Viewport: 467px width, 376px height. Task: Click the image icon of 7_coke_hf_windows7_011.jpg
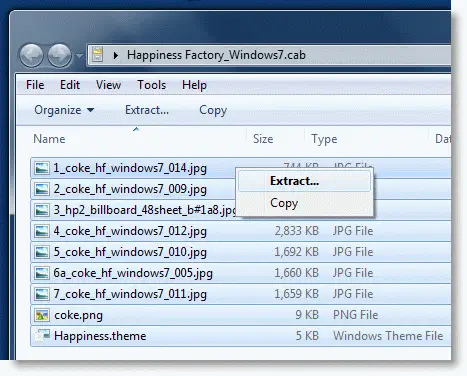pyautogui.click(x=42, y=294)
